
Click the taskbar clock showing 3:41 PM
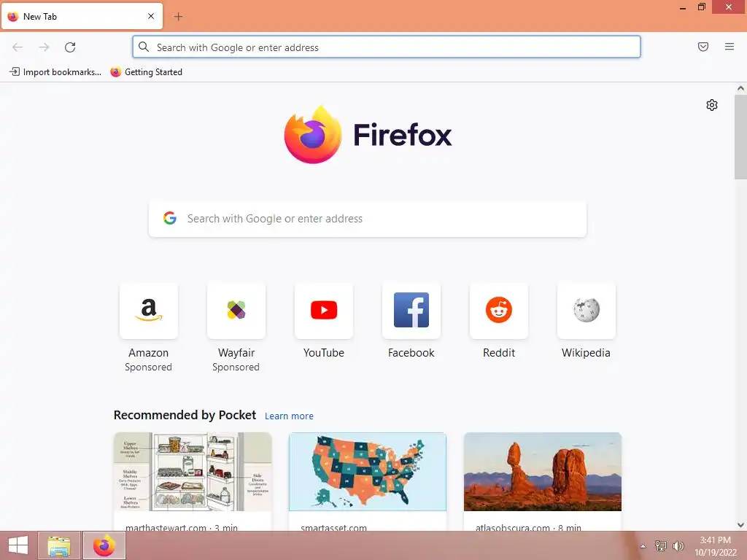[x=716, y=546]
